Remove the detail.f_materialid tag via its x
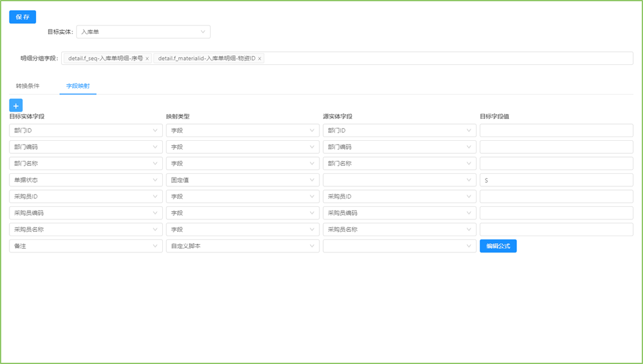 (x=259, y=59)
